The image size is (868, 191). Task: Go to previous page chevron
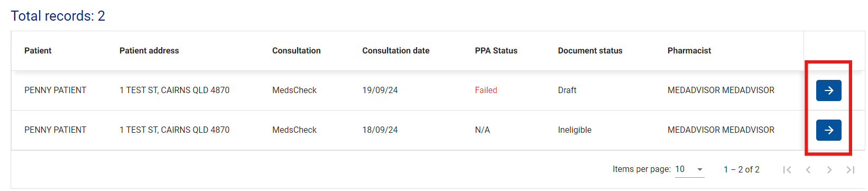tap(808, 170)
